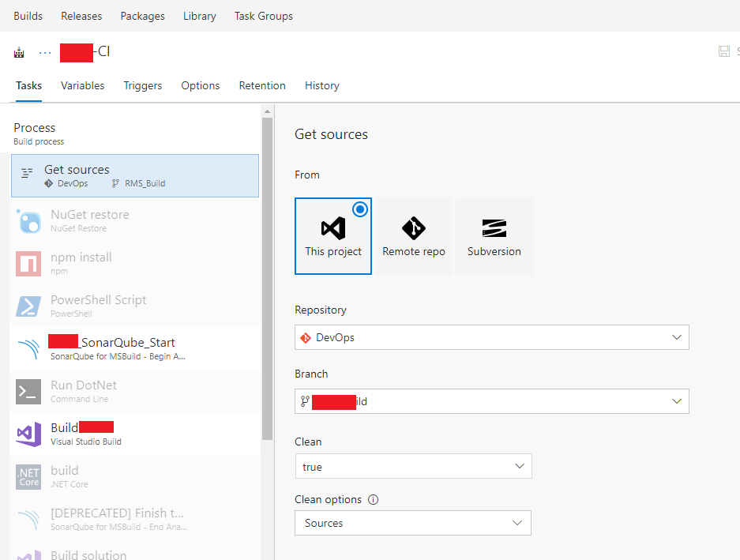Select the npm install task
This screenshot has height=560, width=740.
(134, 263)
